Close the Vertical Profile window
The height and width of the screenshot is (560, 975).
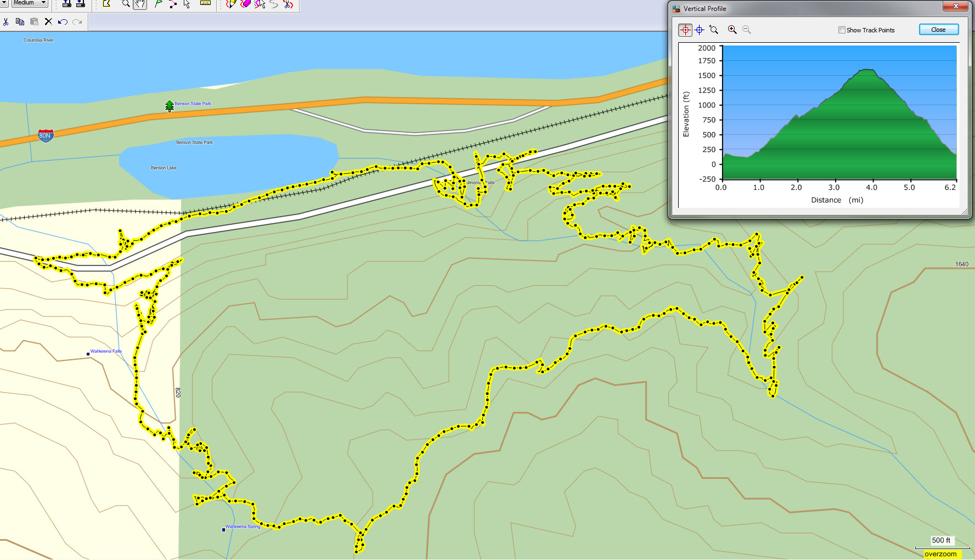click(938, 30)
